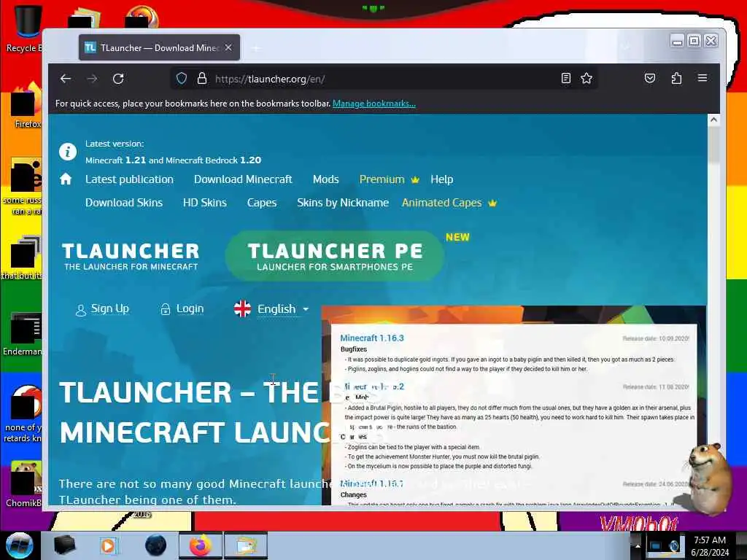Click the green TLauncher PE button
Image resolution: width=747 pixels, height=560 pixels.
(335, 256)
